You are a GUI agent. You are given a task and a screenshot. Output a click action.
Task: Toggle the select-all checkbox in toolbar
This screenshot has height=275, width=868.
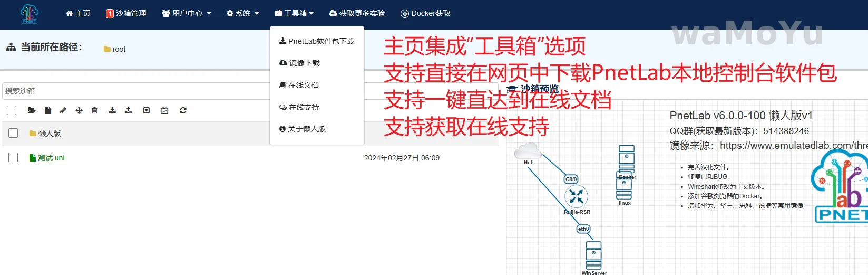pyautogui.click(x=12, y=110)
